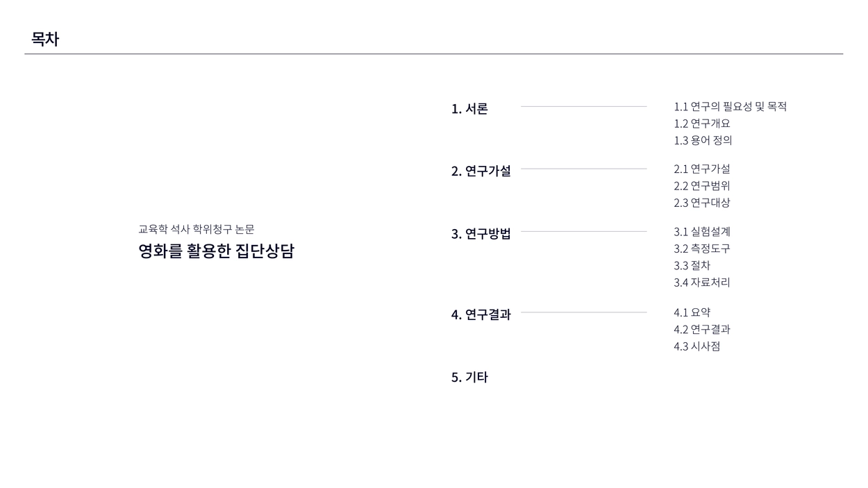The height and width of the screenshot is (488, 868).
Task: Open chapter 4. 연구결과 heading
Action: point(481,314)
